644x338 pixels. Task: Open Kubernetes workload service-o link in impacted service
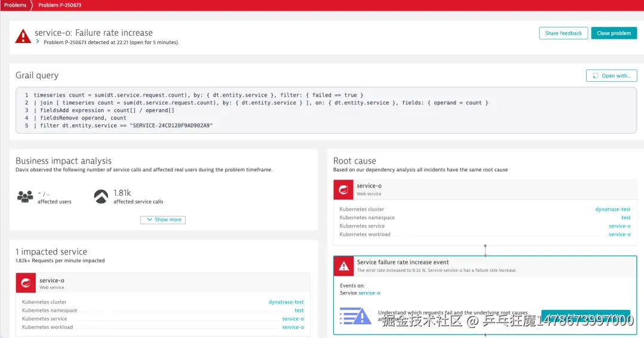pos(293,327)
